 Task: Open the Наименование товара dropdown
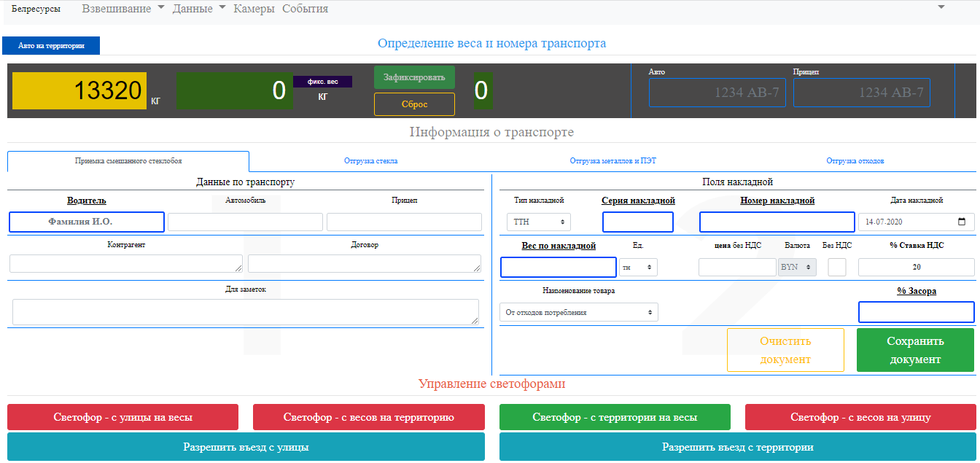578,313
